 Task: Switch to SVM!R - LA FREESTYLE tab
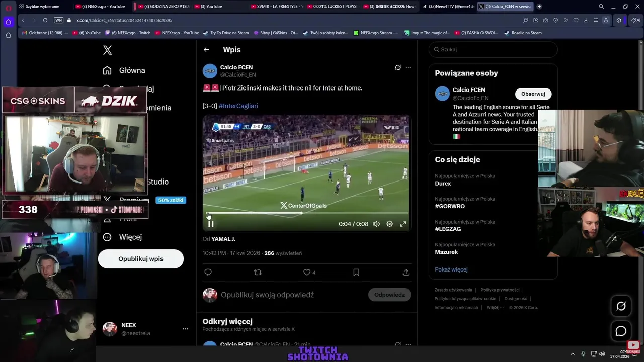coord(276,7)
